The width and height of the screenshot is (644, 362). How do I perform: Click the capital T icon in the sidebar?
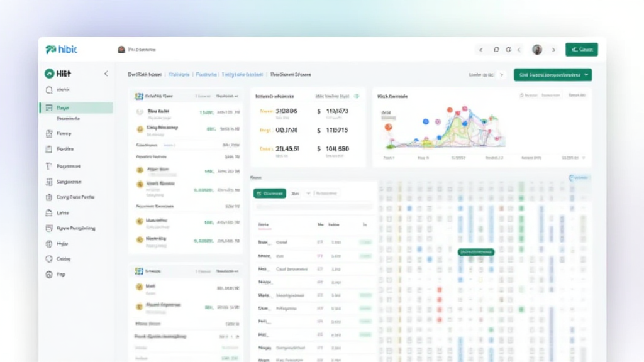click(49, 167)
